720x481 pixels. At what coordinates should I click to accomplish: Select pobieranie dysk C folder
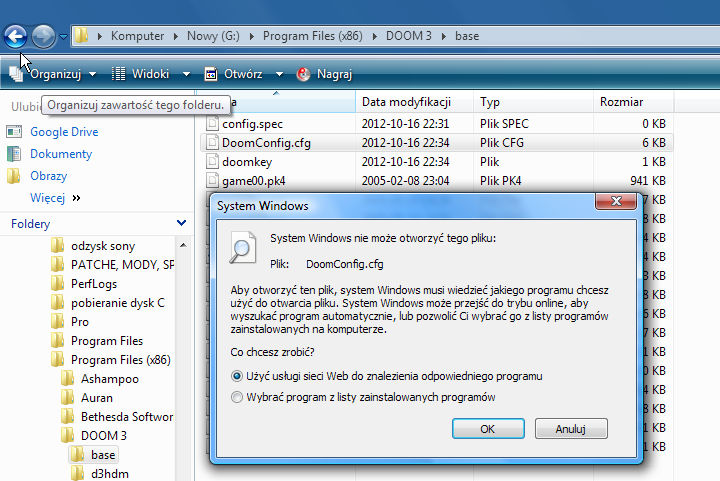coord(118,303)
